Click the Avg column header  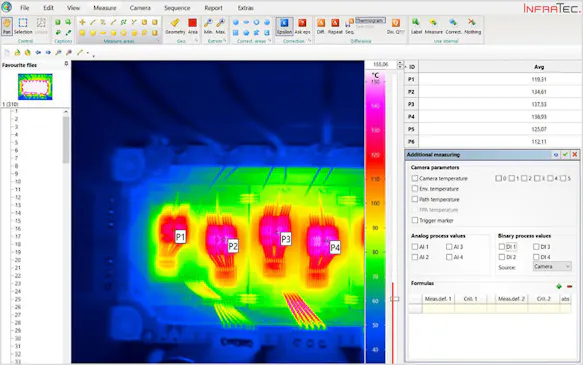coord(539,67)
